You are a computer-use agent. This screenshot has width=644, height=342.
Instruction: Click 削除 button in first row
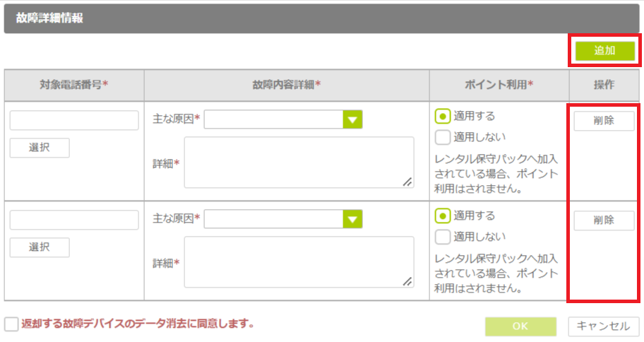[x=604, y=121]
